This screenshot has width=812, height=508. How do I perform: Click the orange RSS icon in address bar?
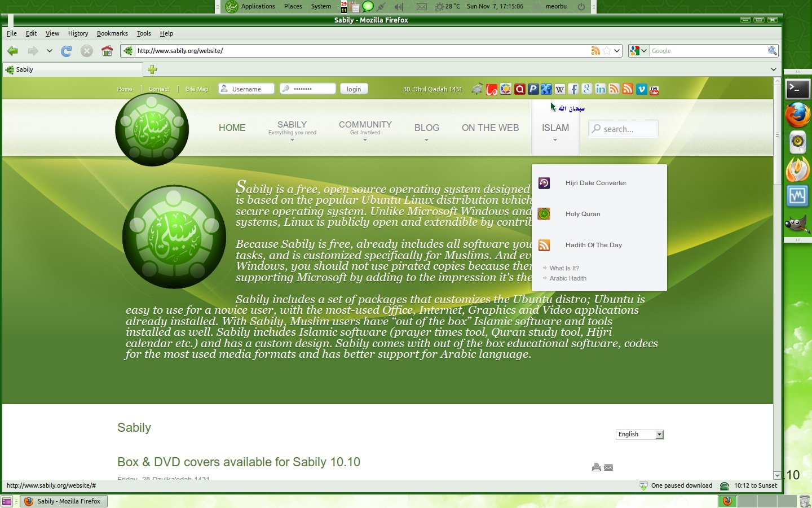point(596,50)
